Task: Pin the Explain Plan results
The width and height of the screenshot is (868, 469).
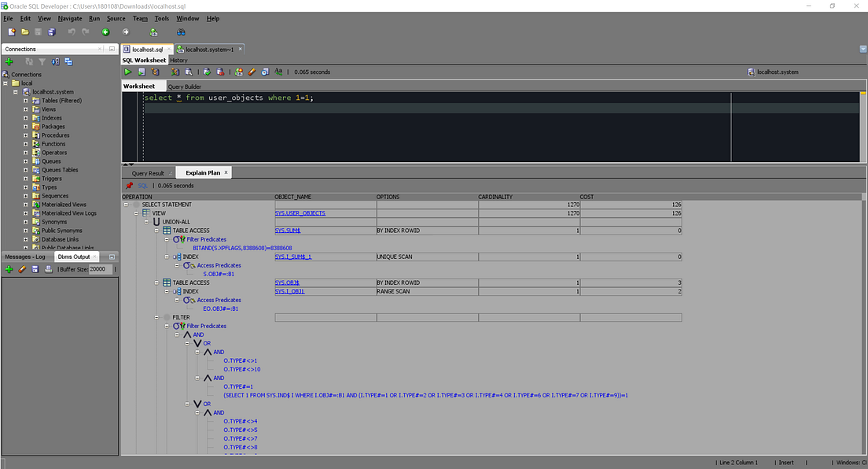Action: point(130,186)
